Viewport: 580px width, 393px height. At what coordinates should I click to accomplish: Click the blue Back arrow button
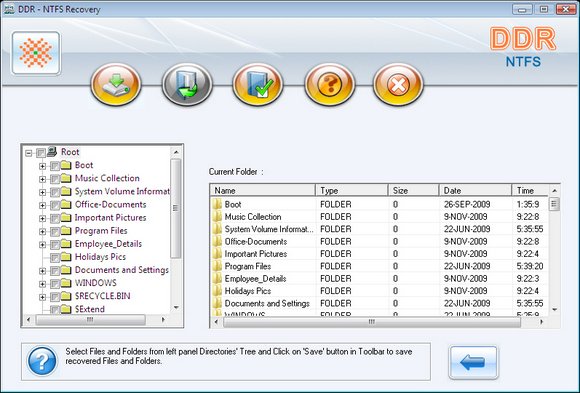[473, 362]
